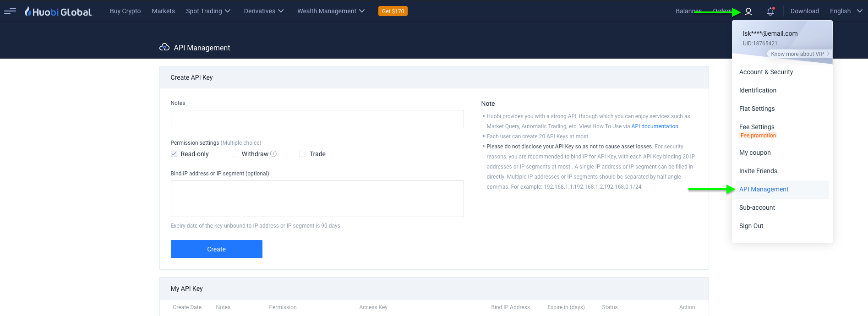Click the Fee promotion tag
Viewport: 868px width, 316px height.
[758, 136]
